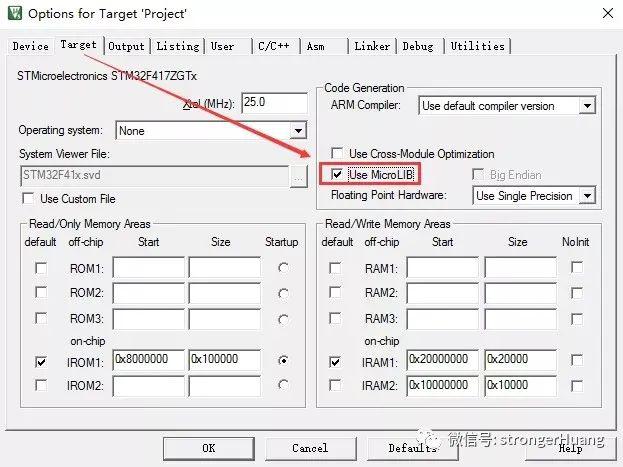Click the IROM2 Start address field
The image size is (623, 467).
[149, 386]
